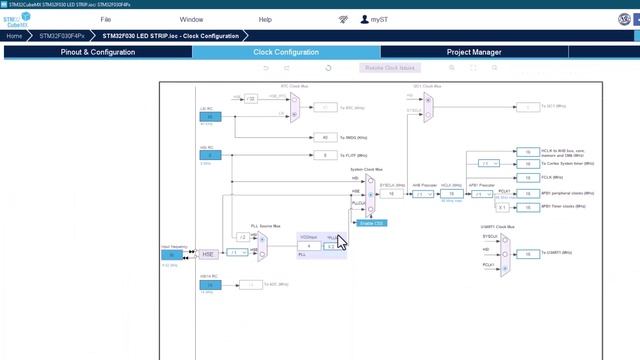
Task: Switch to Clock Configuration tab
Action: tap(286, 52)
